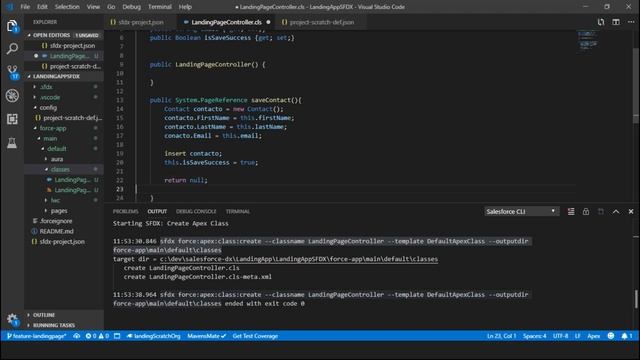
Task: Click the feedback smiley in status bar
Action: (x=611, y=336)
